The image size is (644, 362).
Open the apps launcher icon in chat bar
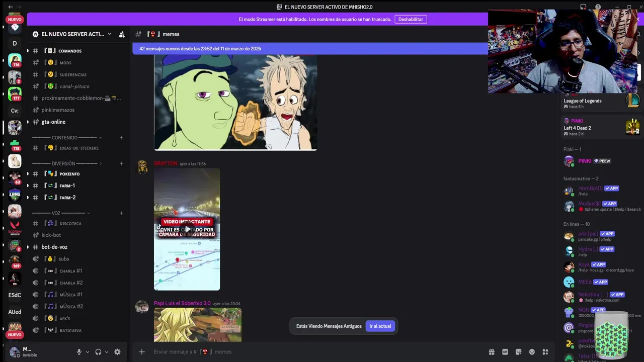[545, 352]
